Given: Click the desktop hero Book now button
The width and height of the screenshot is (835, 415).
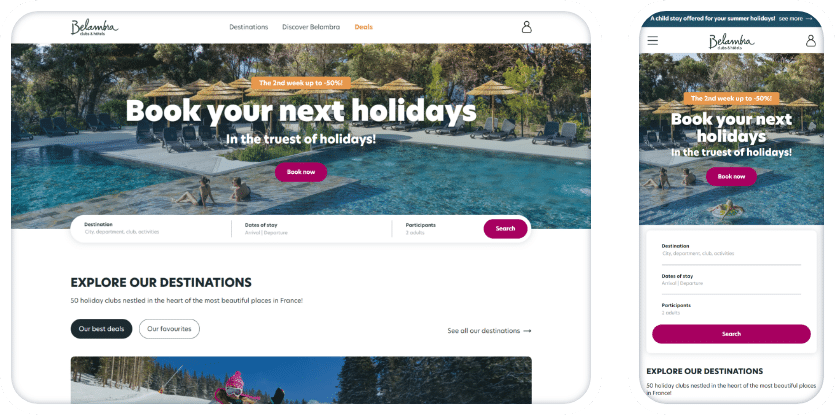Looking at the screenshot, I should pos(301,172).
